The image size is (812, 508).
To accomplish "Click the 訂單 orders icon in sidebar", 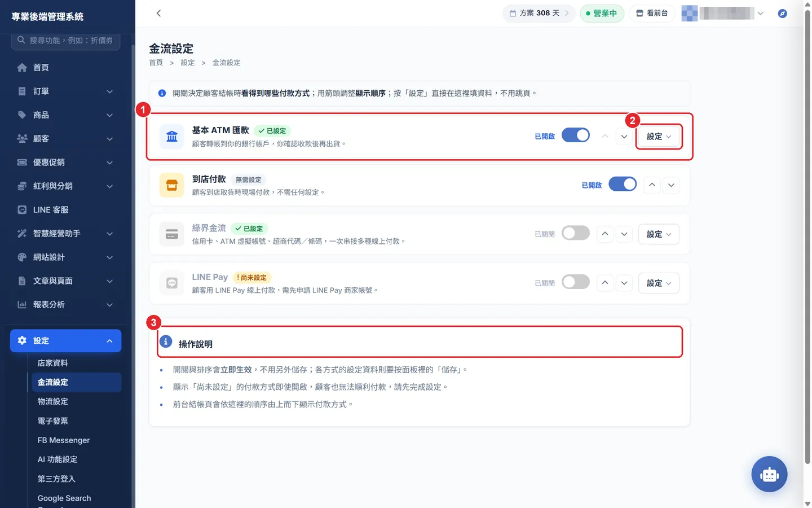I will click(x=22, y=91).
